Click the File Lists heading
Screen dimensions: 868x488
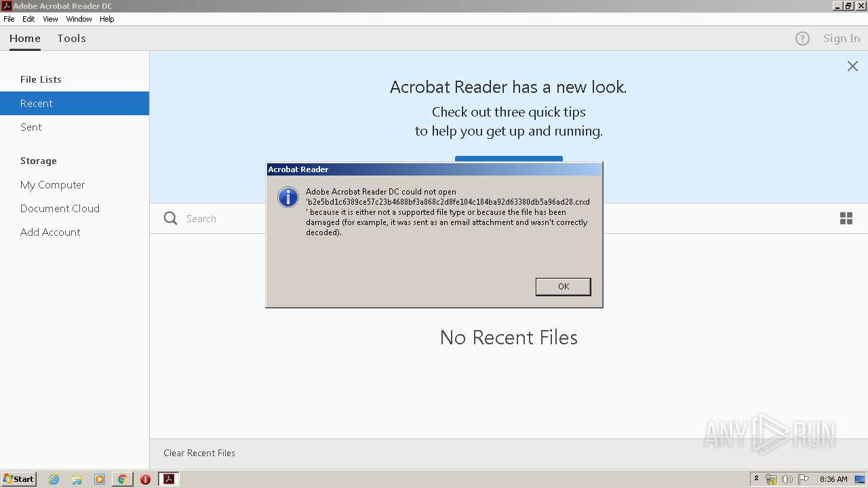[41, 79]
